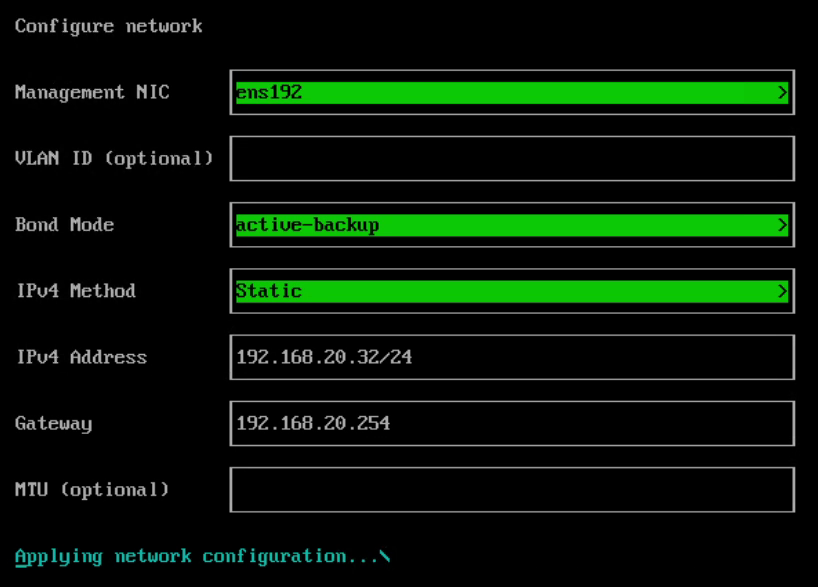
Task: Click the chevron arrow beside ens192
Action: 782,92
